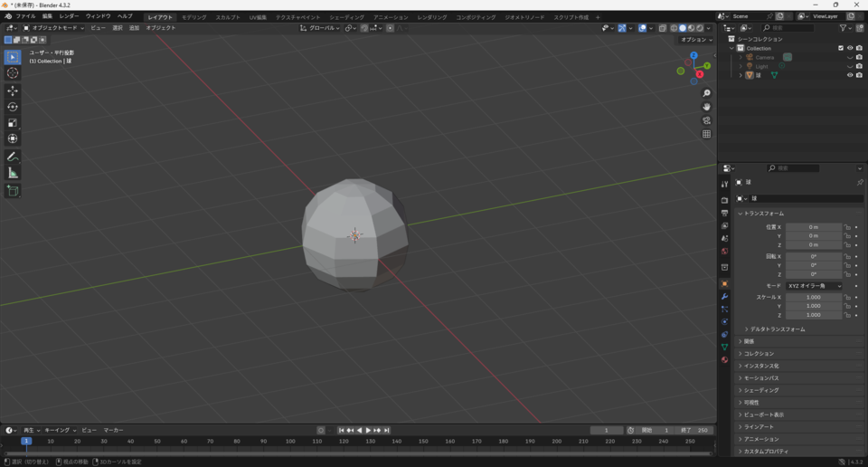Select the Transform tool
This screenshot has width=868, height=467.
(x=12, y=139)
